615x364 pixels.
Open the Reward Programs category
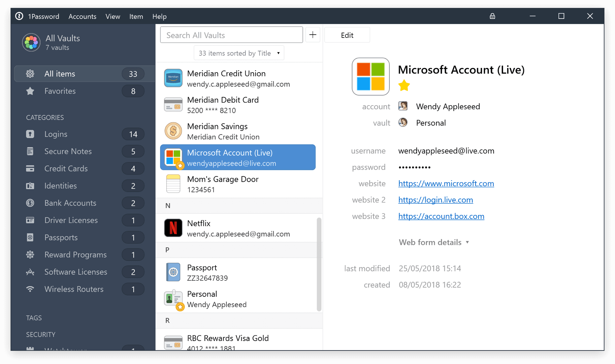75,255
